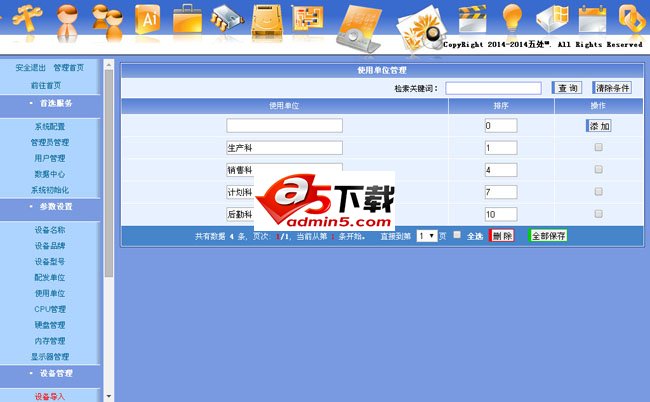Click the 添加 add button

599,126
